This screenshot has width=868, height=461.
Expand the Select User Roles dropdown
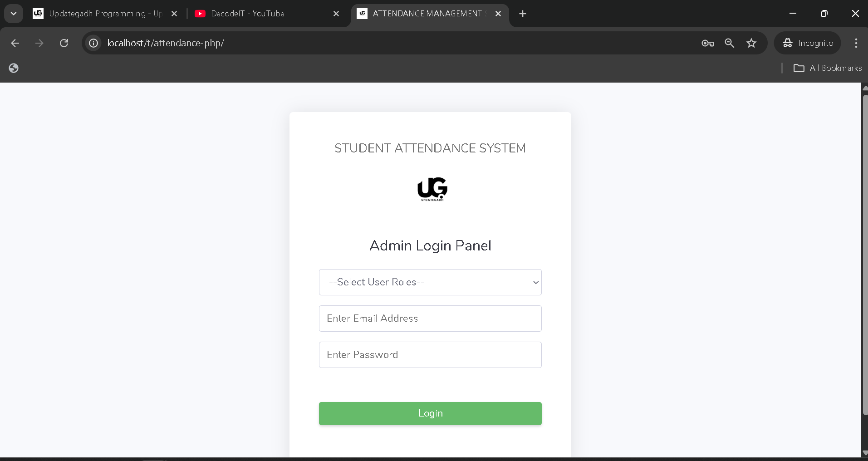click(430, 282)
